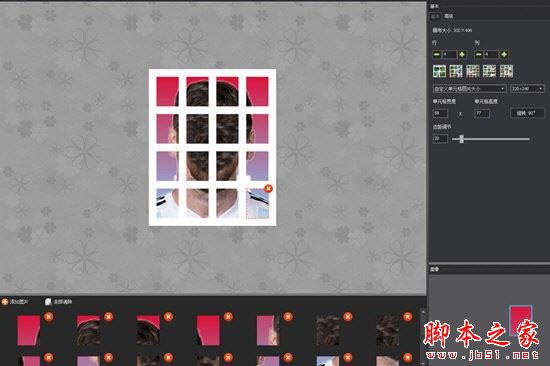Select the first red thumbnail in the image strip
Image resolution: width=550 pixels, height=366 pixels.
pyautogui.click(x=28, y=330)
